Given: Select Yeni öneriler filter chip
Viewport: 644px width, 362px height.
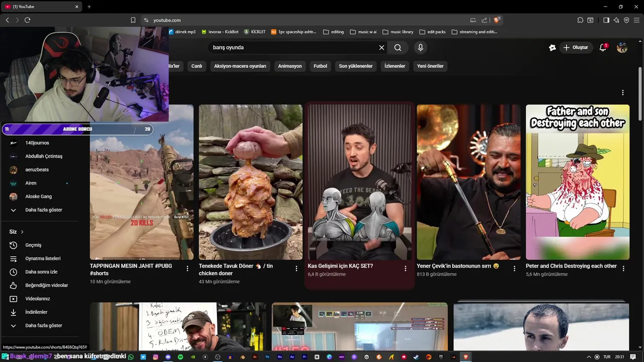Looking at the screenshot, I should pos(430,66).
